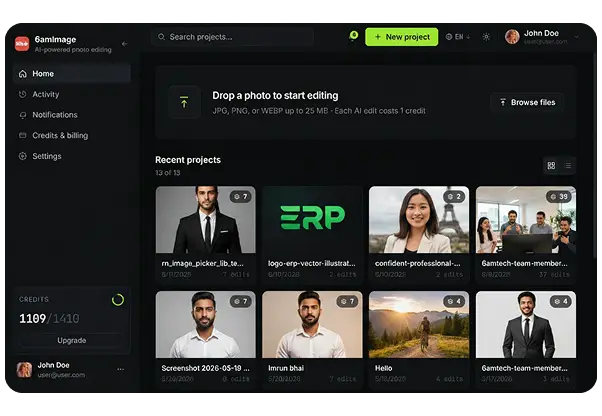Click the Credits card icon

23,135
